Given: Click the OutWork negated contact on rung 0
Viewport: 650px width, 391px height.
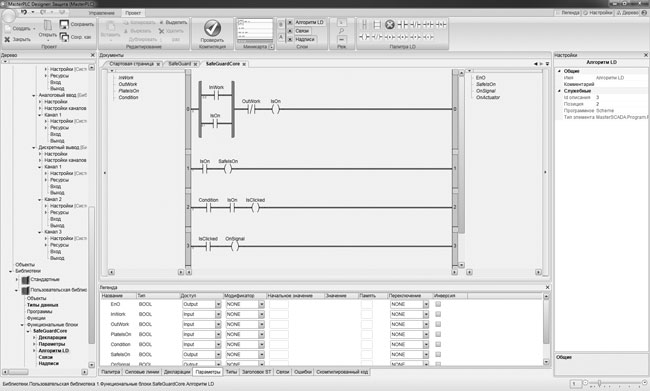Looking at the screenshot, I should [251, 109].
